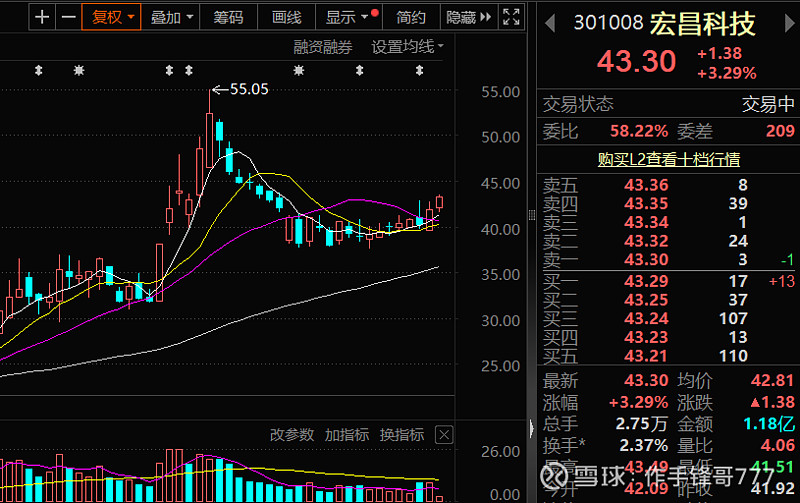The width and height of the screenshot is (800, 503).
Task: Close the volume indicator panel with the X
Action: pos(444,435)
